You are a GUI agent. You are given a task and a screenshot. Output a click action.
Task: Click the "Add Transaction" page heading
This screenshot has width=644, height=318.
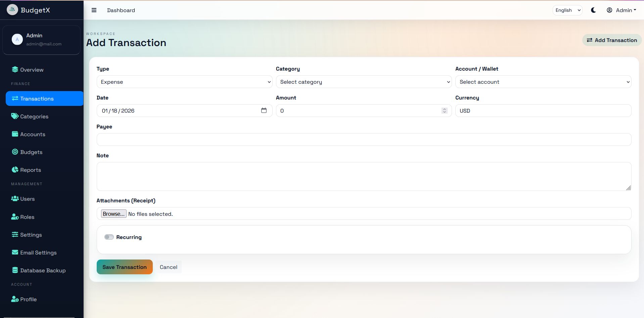pos(126,43)
